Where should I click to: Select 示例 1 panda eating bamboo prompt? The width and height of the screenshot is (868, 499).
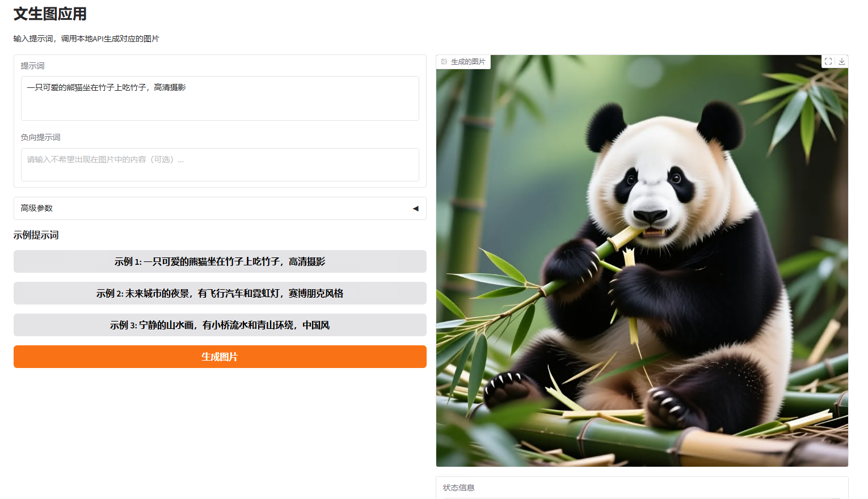coord(220,261)
